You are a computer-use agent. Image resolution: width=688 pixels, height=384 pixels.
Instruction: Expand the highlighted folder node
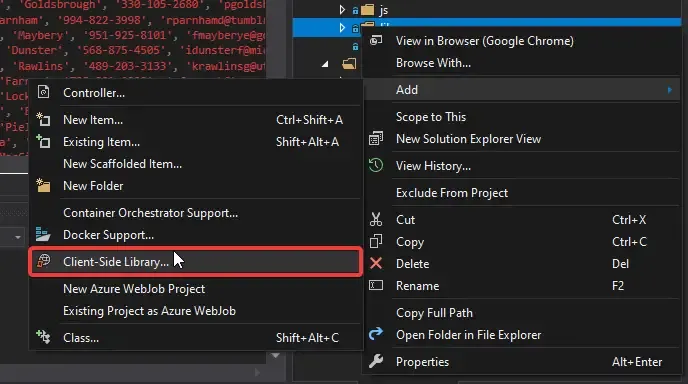(x=342, y=28)
